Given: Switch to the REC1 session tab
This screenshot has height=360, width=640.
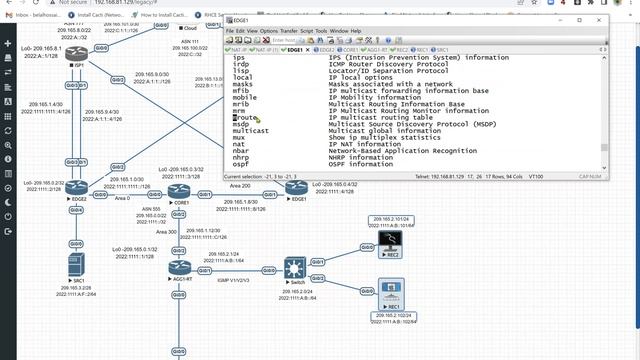Looking at the screenshot, I should click(x=419, y=50).
